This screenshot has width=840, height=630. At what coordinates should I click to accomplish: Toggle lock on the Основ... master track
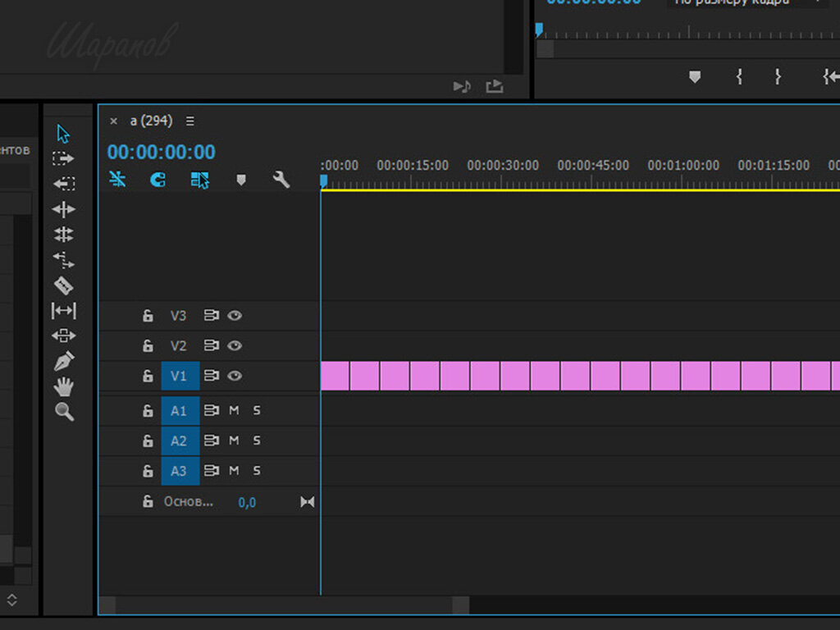(148, 502)
